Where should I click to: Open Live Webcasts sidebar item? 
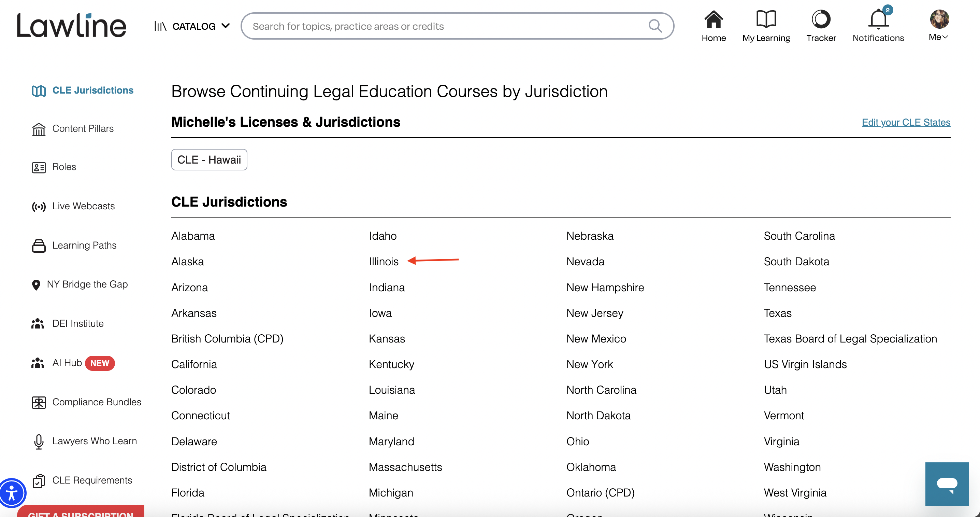pos(83,206)
